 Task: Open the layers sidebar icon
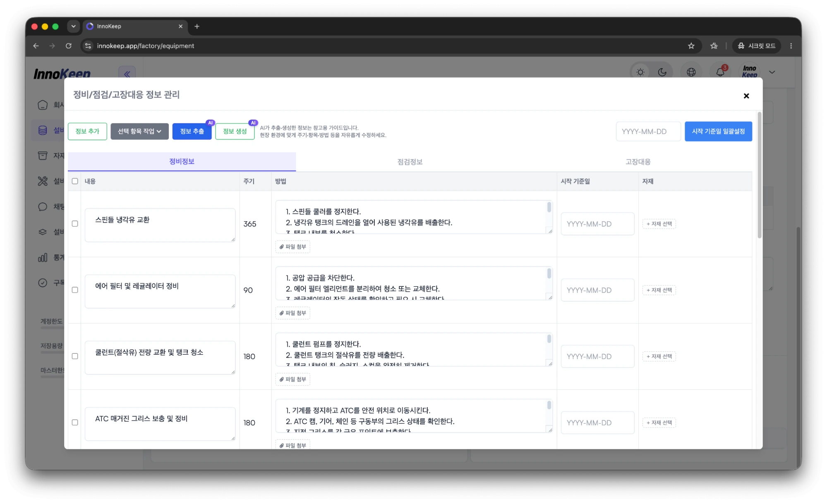coord(43,232)
